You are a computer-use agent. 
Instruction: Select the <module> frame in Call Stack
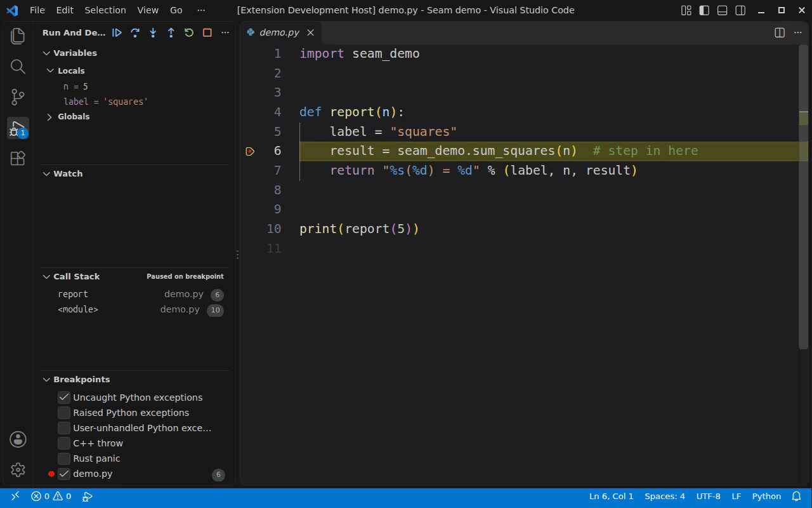click(135, 310)
